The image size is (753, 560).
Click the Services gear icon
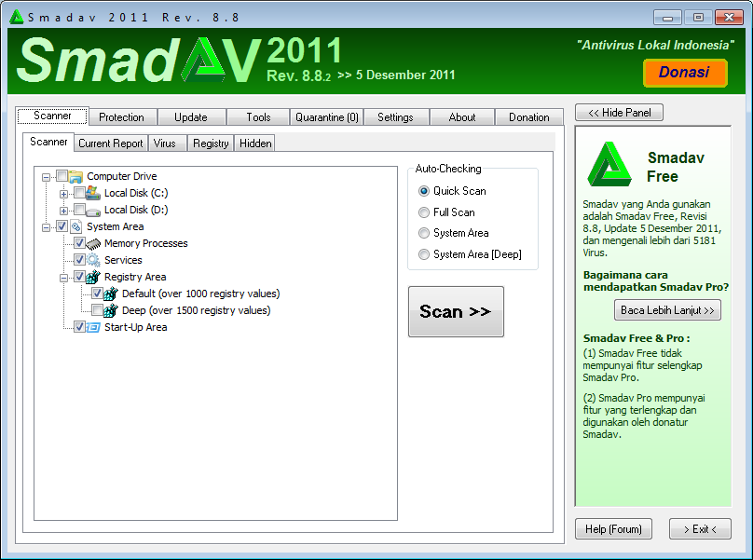click(x=93, y=260)
